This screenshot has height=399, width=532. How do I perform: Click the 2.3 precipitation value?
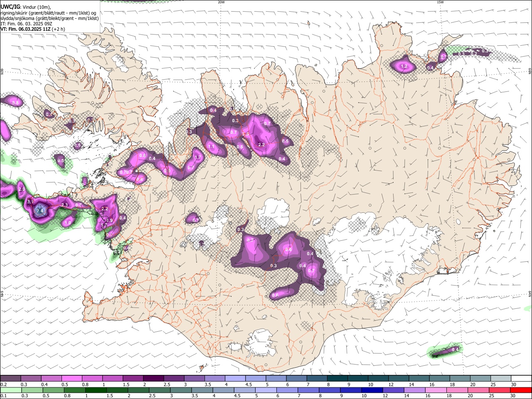pyautogui.click(x=64, y=205)
